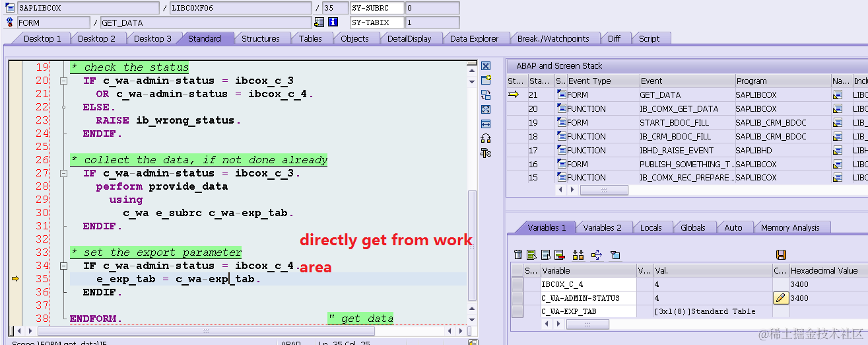Image resolution: width=868 pixels, height=345 pixels.
Task: Click navigation icon in GET_DATA stack row
Action: click(x=838, y=95)
